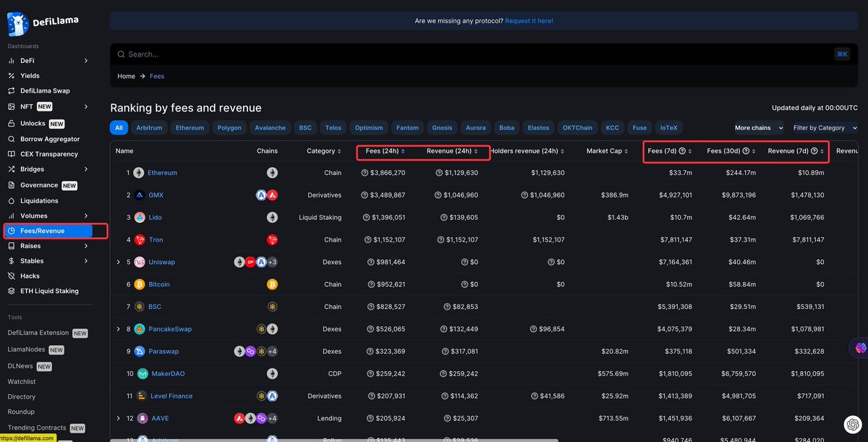Click the chain icon in Bitcoin row
The width and height of the screenshot is (868, 442).
coord(273,284)
